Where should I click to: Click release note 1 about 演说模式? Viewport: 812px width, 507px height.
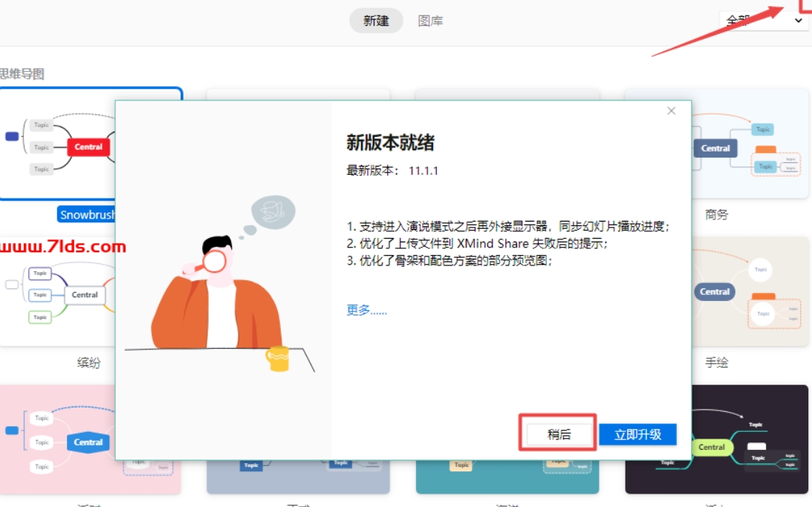(x=508, y=227)
